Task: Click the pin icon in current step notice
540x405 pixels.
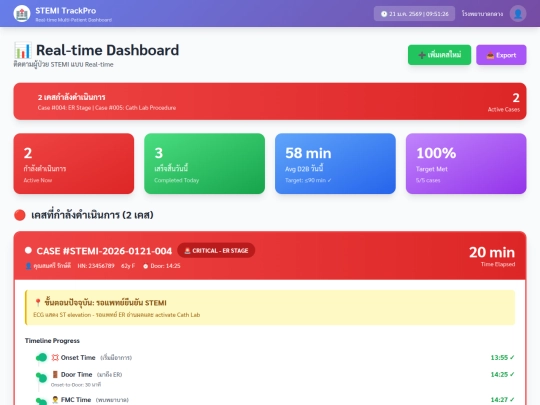Action: click(38, 303)
